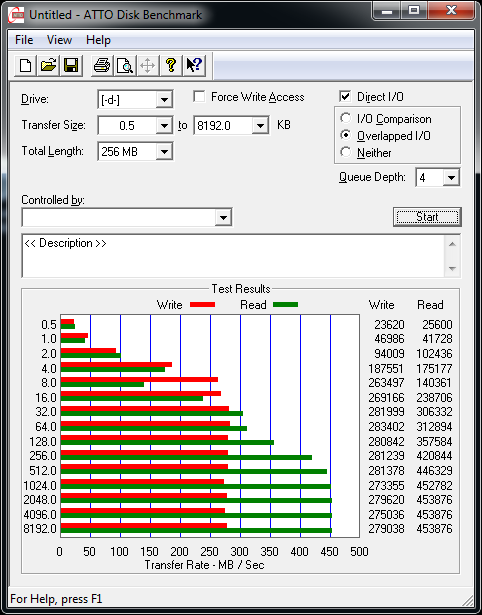482x615 pixels.
Task: Open a benchmark file via folder icon
Action: [48, 65]
